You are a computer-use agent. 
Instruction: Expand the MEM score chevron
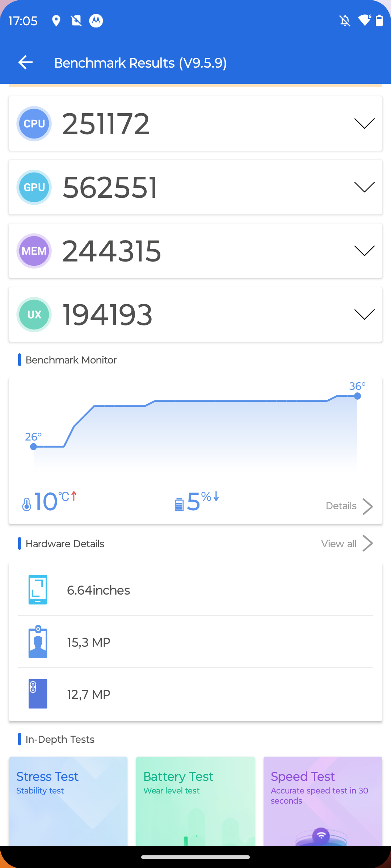pos(364,251)
